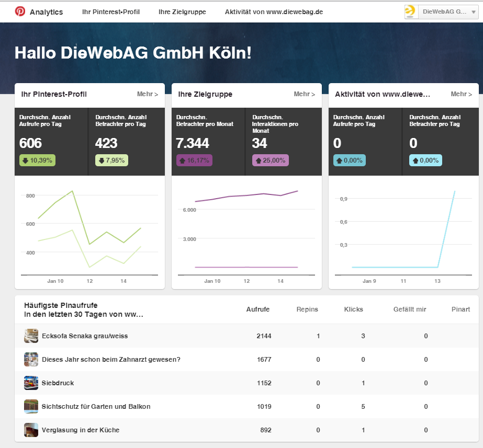Screen dimensions: 483x448
Task: Sort by the Klicks column header
Action: pyautogui.click(x=354, y=309)
